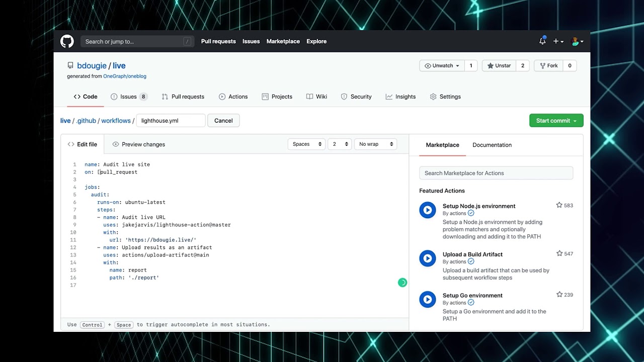The image size is (644, 362).
Task: Open the plus create-new menu
Action: (558, 41)
